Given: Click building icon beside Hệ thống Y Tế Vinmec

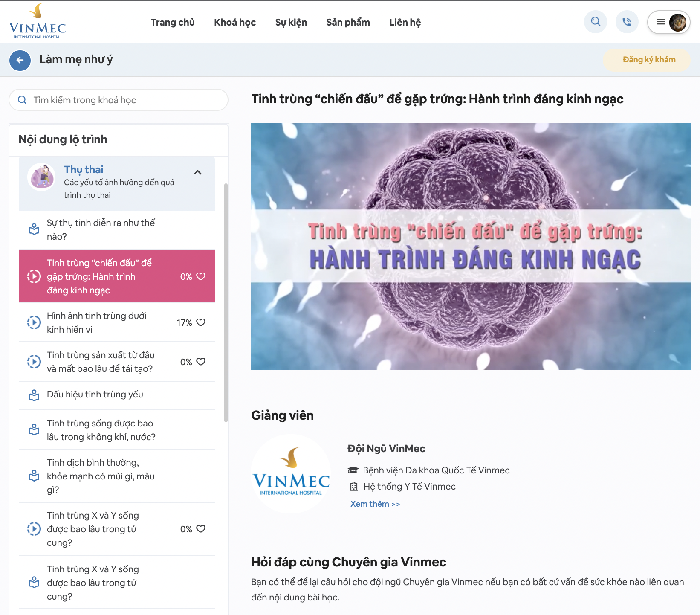Looking at the screenshot, I should 354,486.
